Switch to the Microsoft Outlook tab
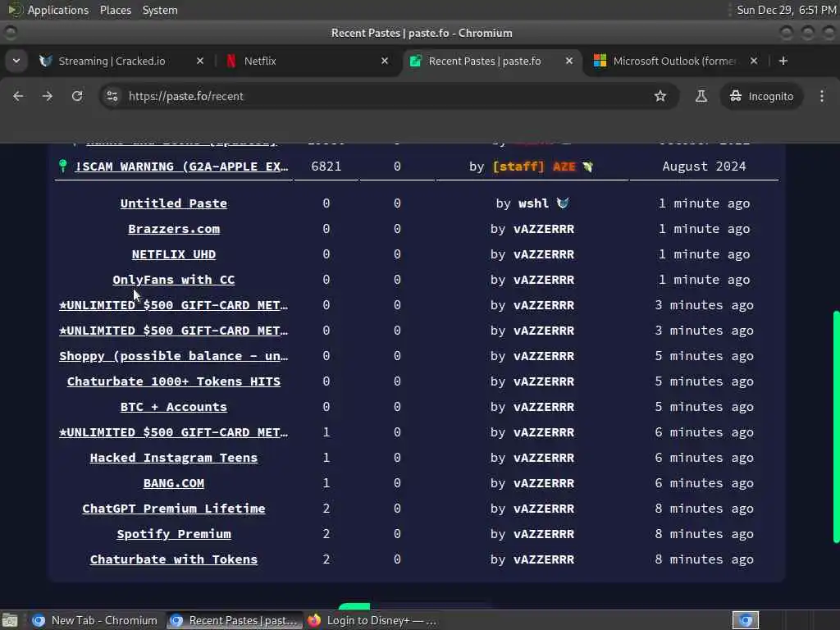Screen dimensions: 840x630 676,61
